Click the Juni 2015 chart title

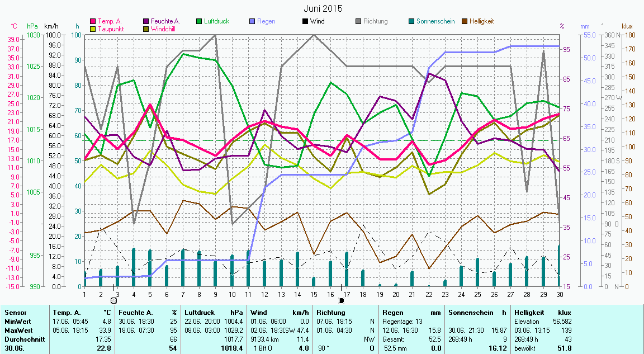pos(323,8)
